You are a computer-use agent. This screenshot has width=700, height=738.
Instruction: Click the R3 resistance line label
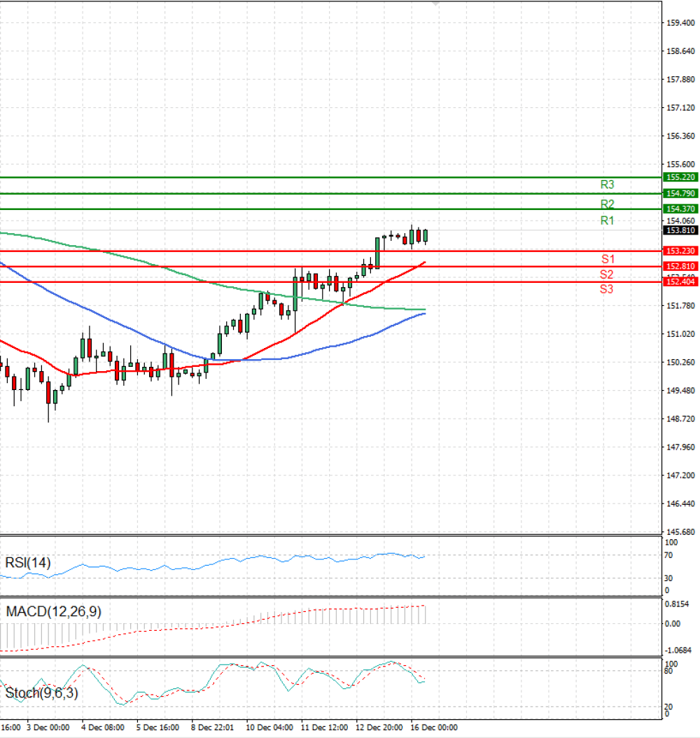(607, 185)
